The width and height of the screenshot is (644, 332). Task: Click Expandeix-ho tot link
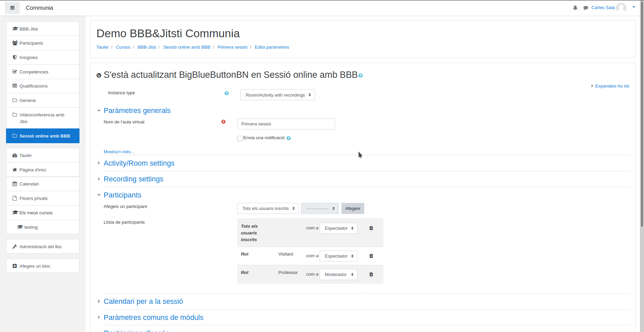612,86
